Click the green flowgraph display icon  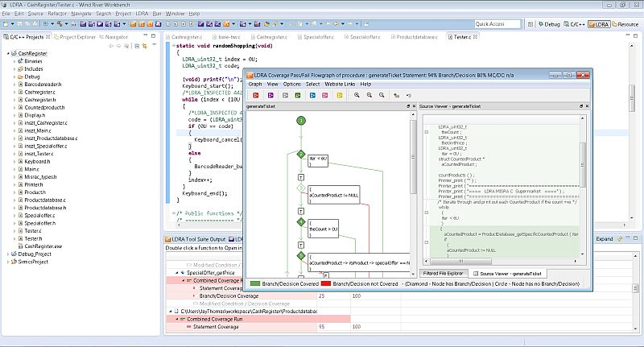click(x=298, y=95)
